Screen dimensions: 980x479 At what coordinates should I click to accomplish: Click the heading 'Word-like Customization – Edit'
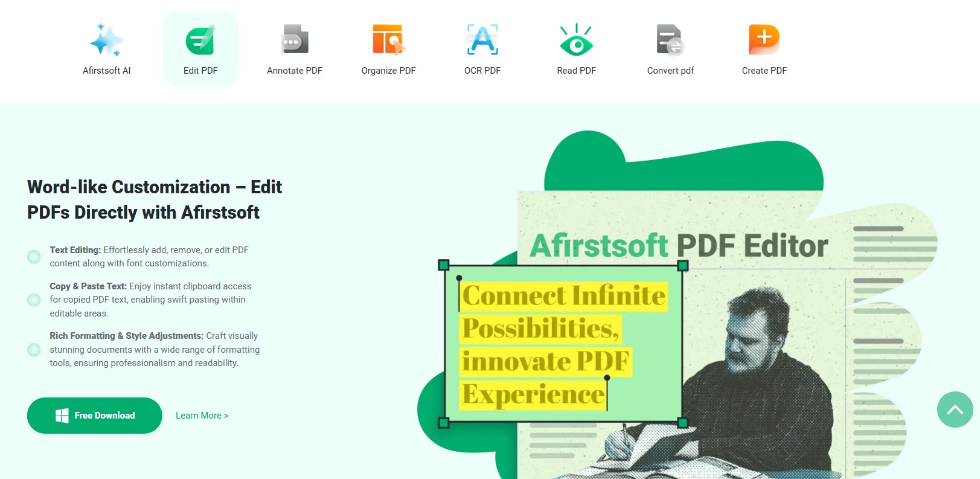tap(155, 187)
